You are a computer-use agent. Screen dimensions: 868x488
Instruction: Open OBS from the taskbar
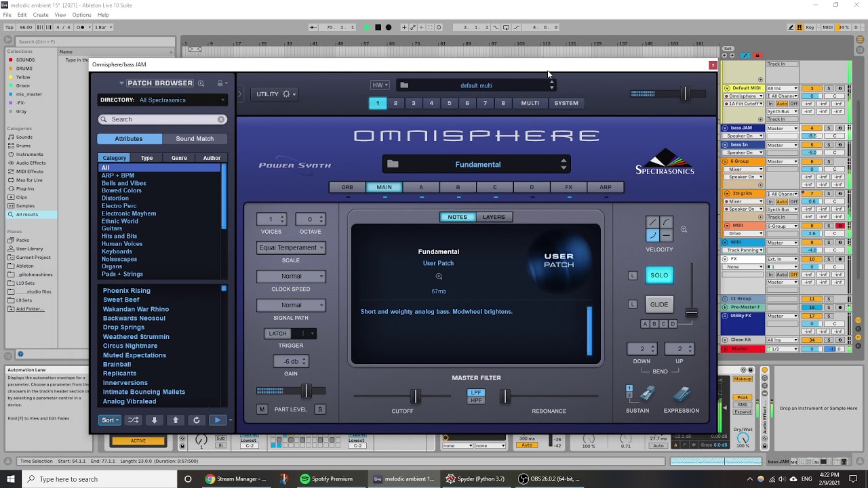click(549, 479)
